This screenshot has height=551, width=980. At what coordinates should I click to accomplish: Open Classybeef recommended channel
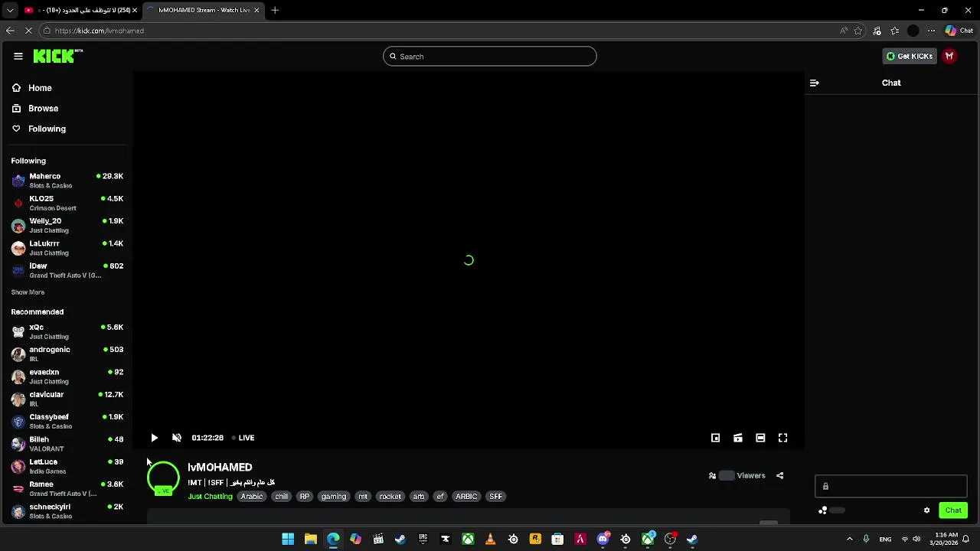point(67,421)
